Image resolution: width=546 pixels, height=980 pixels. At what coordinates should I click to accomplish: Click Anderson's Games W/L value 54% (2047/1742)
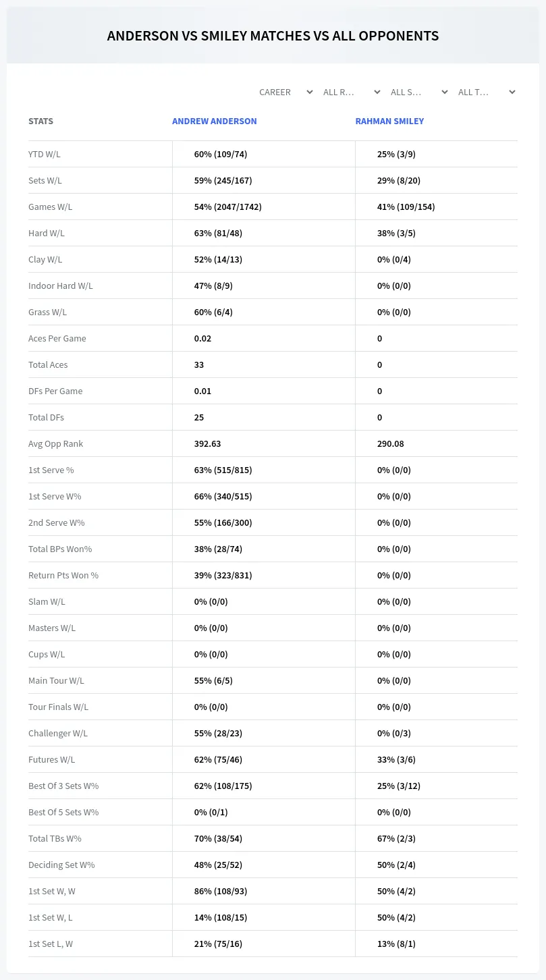[x=228, y=207]
